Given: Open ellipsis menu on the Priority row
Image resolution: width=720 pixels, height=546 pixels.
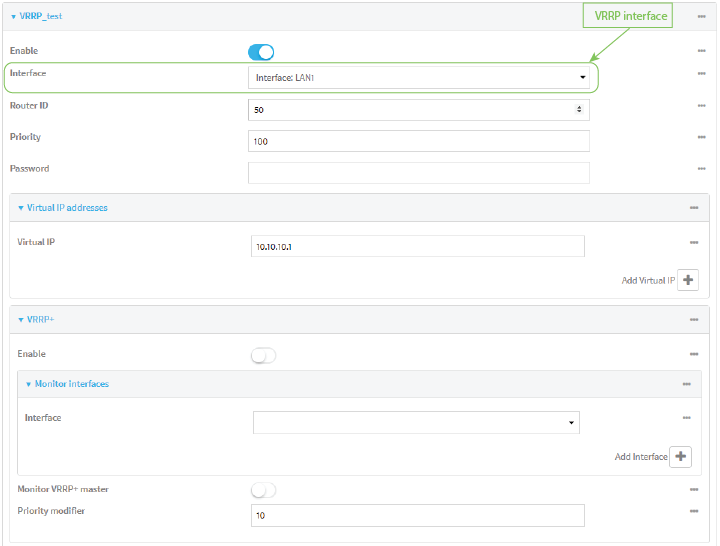Looking at the screenshot, I should point(701,137).
